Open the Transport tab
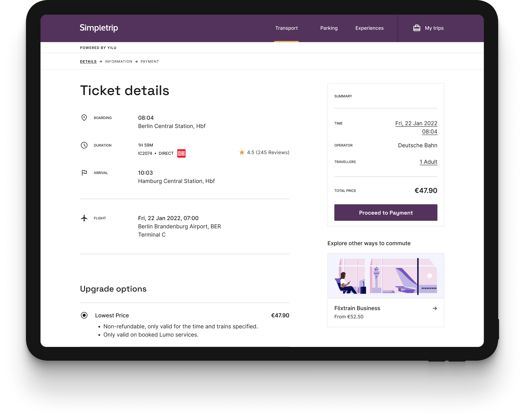The height and width of the screenshot is (420, 525). click(x=286, y=28)
